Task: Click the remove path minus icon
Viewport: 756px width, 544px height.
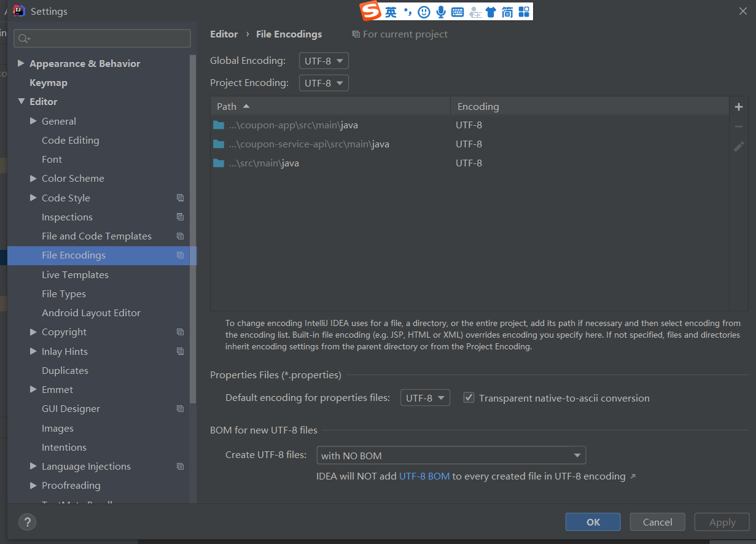Action: (x=739, y=126)
